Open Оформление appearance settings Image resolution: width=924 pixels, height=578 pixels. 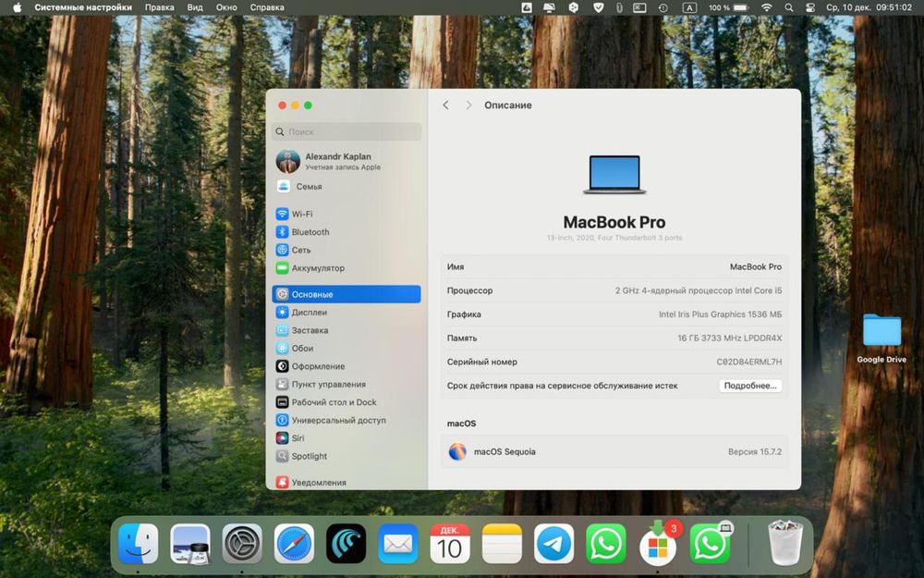click(x=346, y=366)
